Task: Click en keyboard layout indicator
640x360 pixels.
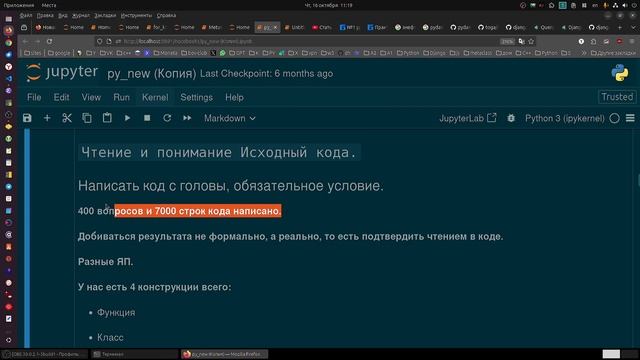Action: [595, 5]
